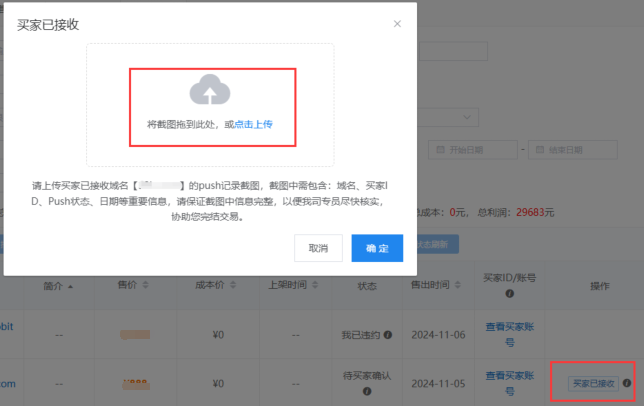Click the 买家已接收 action button in table
This screenshot has height=406, width=644.
pyautogui.click(x=593, y=383)
